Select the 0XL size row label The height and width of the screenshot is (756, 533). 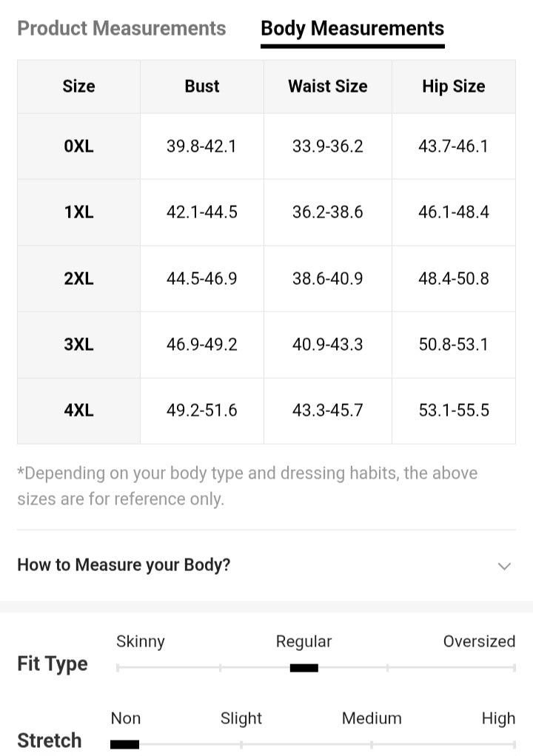tap(78, 146)
